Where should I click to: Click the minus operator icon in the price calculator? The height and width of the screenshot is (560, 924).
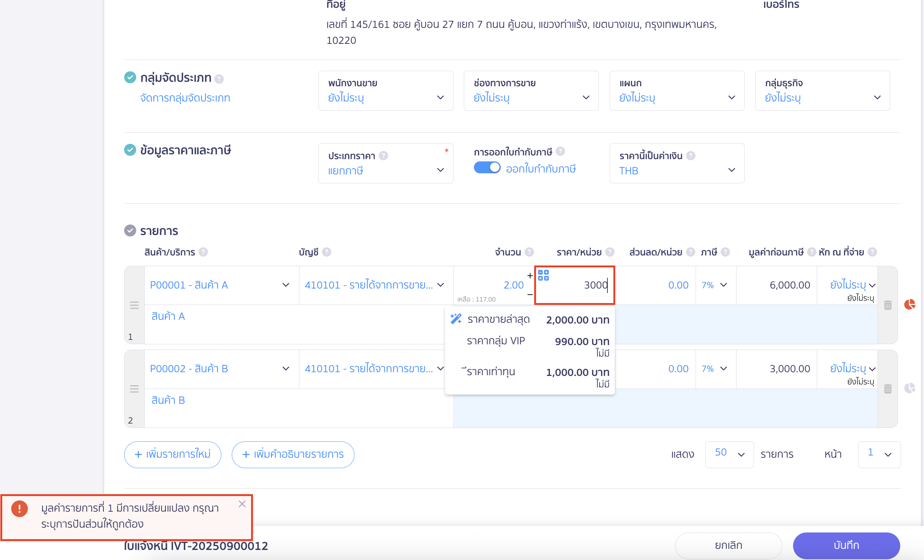(540, 273)
